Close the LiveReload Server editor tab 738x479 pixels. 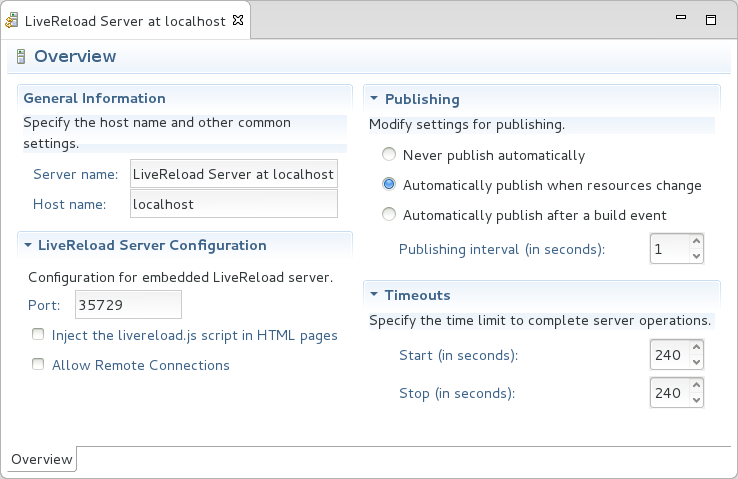[237, 20]
